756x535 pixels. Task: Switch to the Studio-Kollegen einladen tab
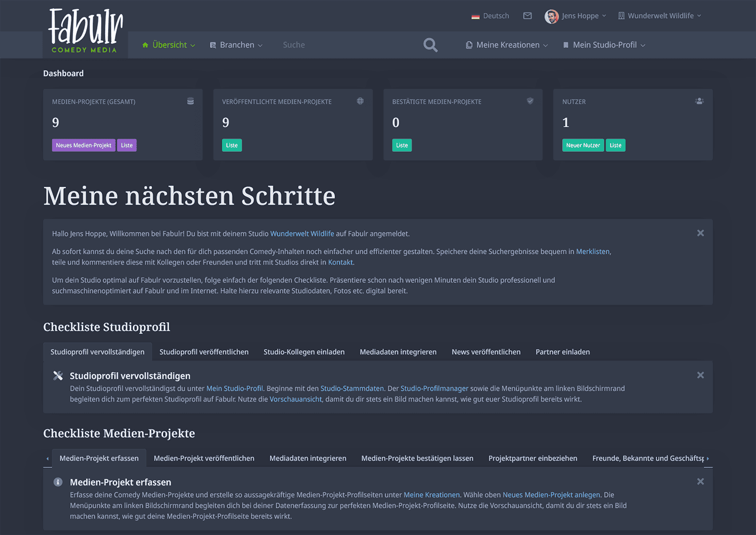304,352
